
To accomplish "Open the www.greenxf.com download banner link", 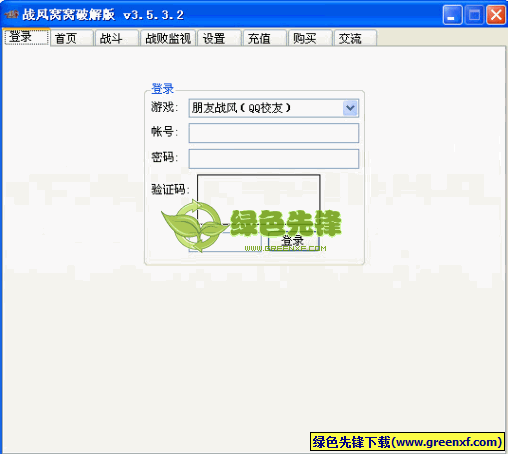I will (407, 442).
